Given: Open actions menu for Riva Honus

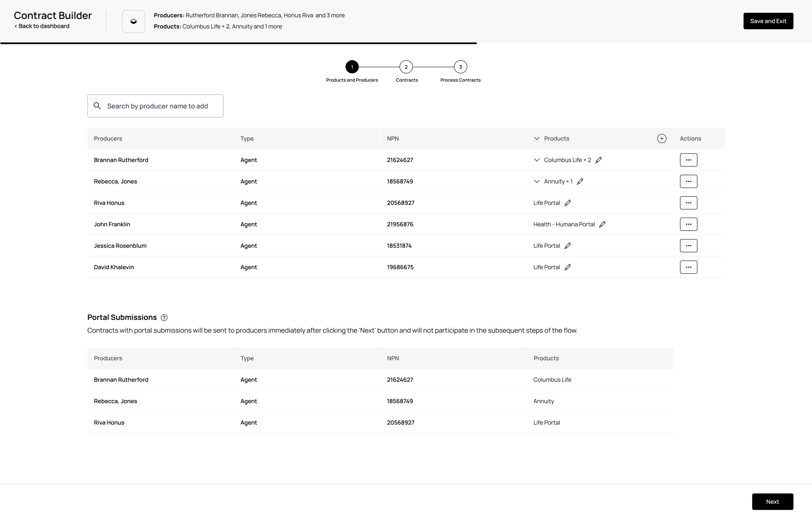Looking at the screenshot, I should pos(688,203).
